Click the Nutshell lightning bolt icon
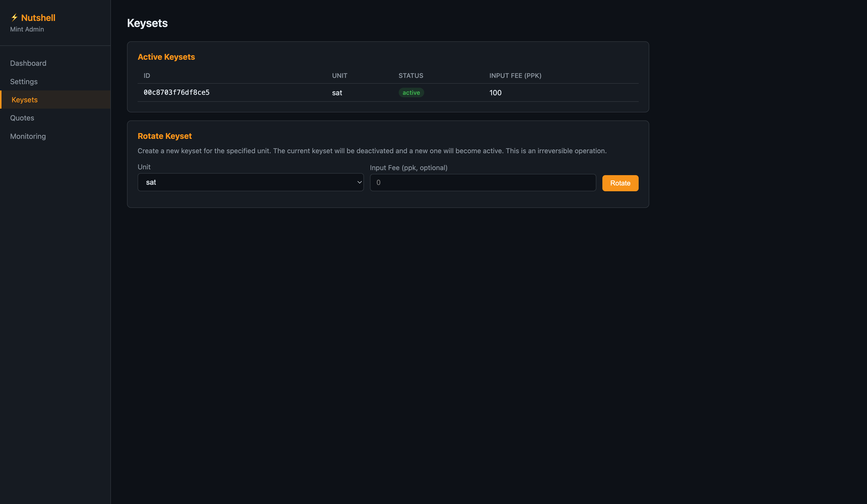867x504 pixels. point(14,17)
